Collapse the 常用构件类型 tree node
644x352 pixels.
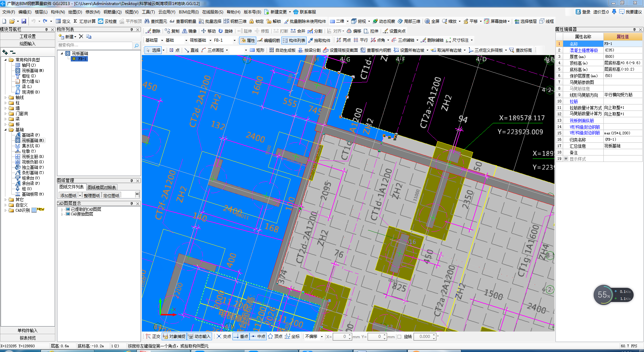pyautogui.click(x=6, y=60)
